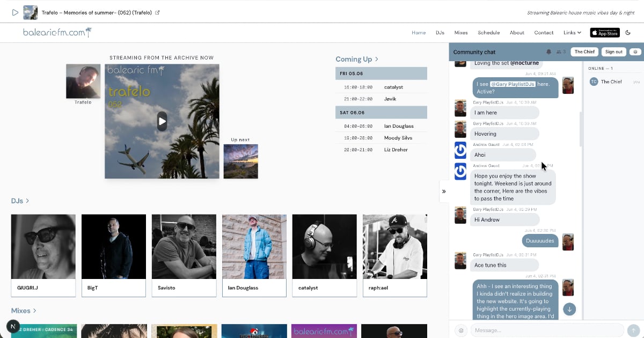Open the Links dropdown menu

(x=572, y=33)
